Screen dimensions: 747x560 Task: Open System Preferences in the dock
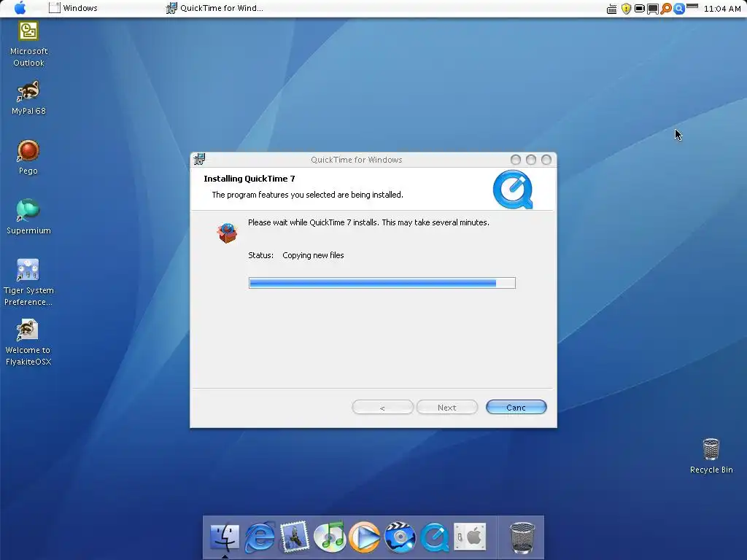pyautogui.click(x=470, y=537)
